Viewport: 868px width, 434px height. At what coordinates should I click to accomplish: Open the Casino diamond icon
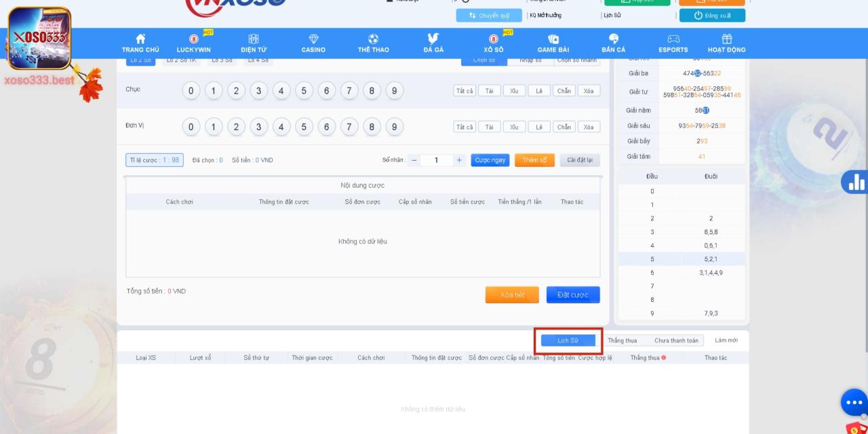(x=313, y=39)
